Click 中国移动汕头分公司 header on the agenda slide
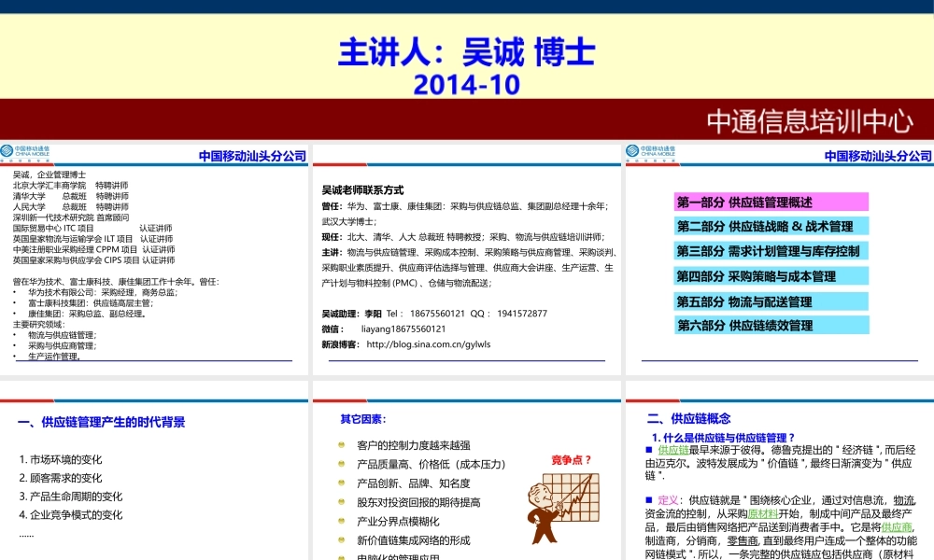This screenshot has height=560, width=934. [x=878, y=156]
